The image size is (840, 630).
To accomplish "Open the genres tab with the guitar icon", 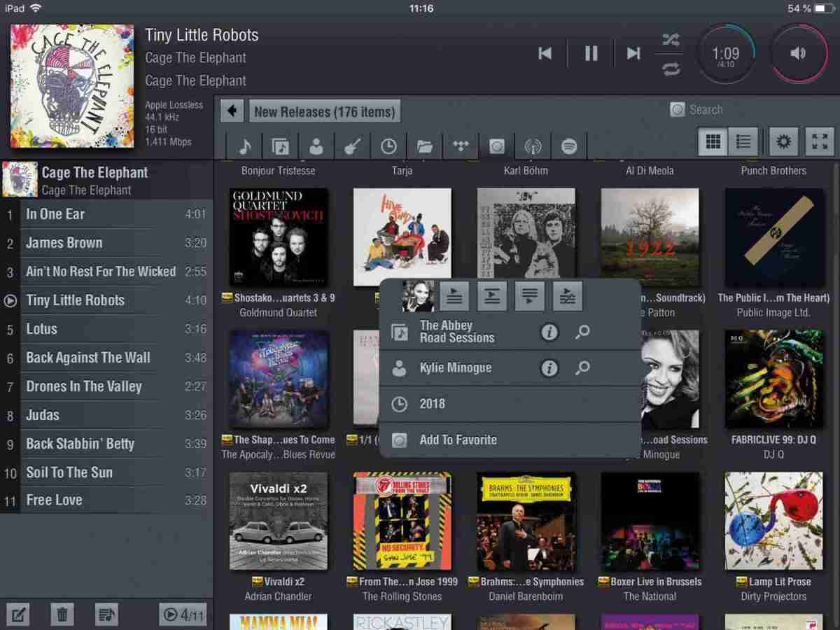I will [x=352, y=146].
